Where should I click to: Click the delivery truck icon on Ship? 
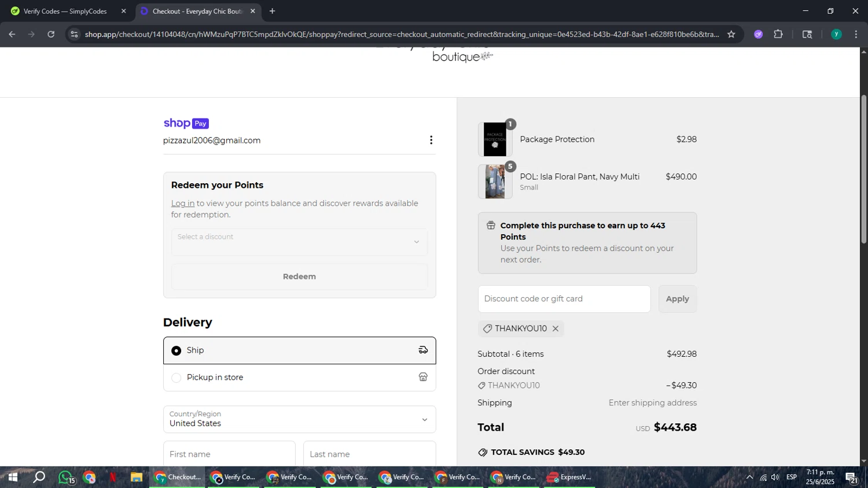coord(423,350)
